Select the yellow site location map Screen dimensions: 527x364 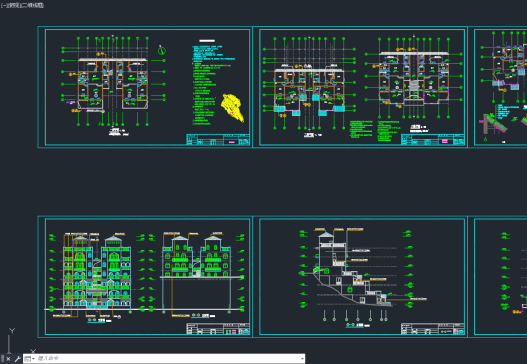click(232, 108)
